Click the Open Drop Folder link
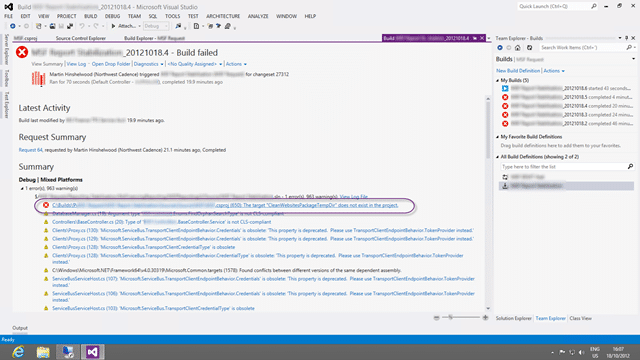The width and height of the screenshot is (640, 360). 111,64
